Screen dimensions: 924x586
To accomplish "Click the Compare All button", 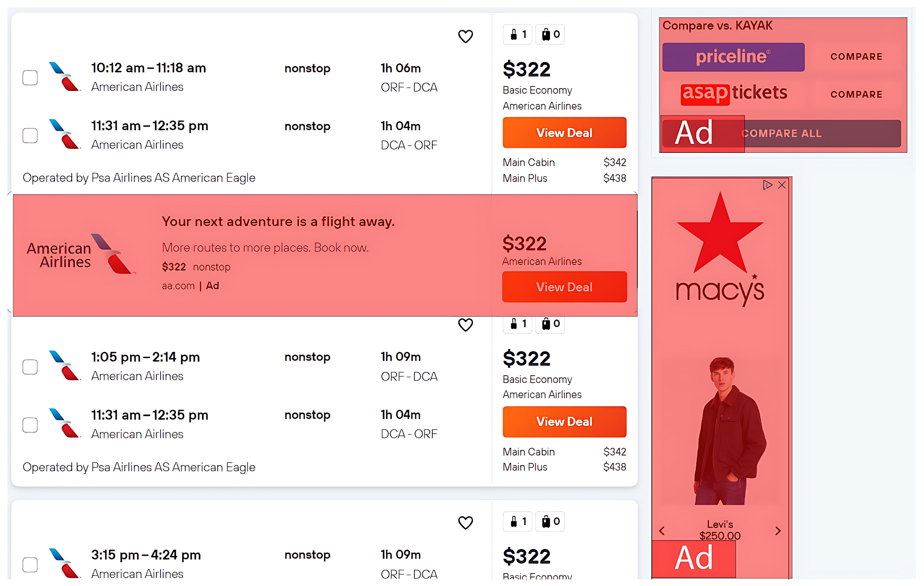I will pyautogui.click(x=782, y=134).
